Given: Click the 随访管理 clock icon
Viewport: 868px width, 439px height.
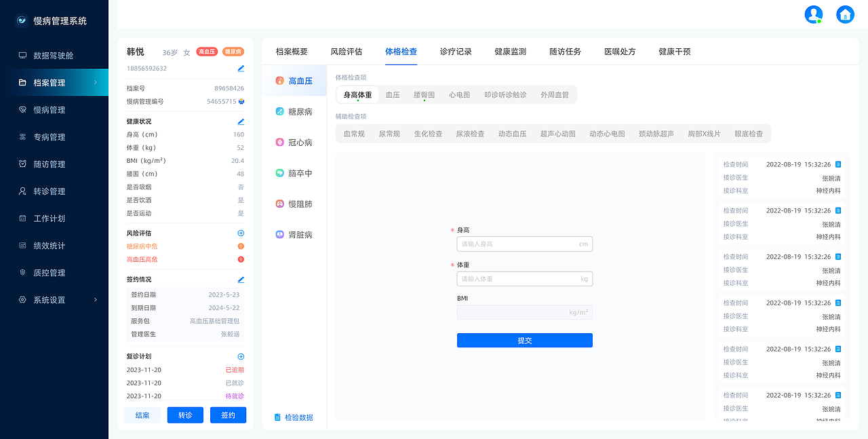Looking at the screenshot, I should [x=22, y=164].
